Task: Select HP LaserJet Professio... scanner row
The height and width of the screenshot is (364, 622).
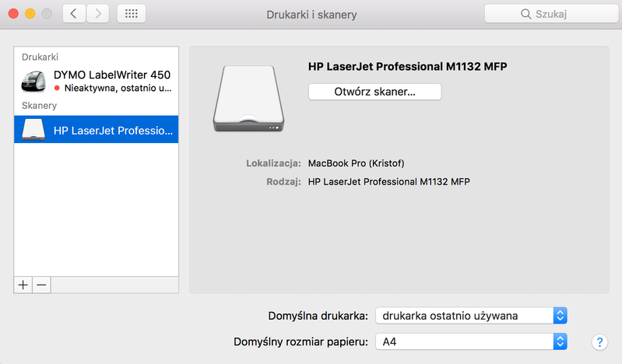Action: pyautogui.click(x=97, y=129)
